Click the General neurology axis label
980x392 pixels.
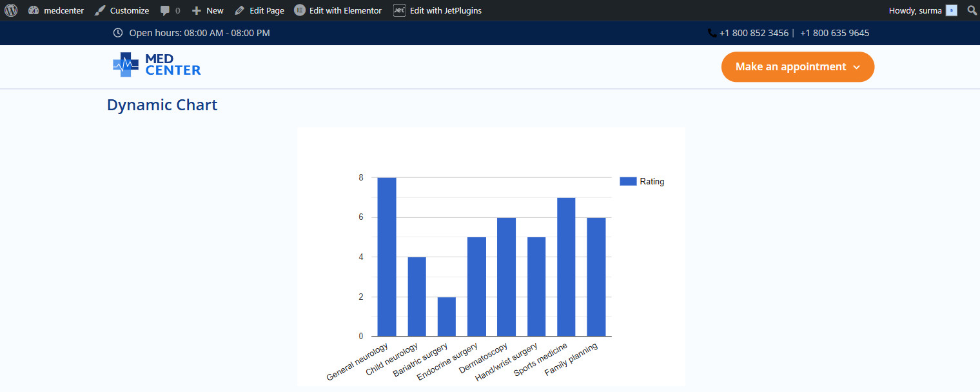[358, 362]
